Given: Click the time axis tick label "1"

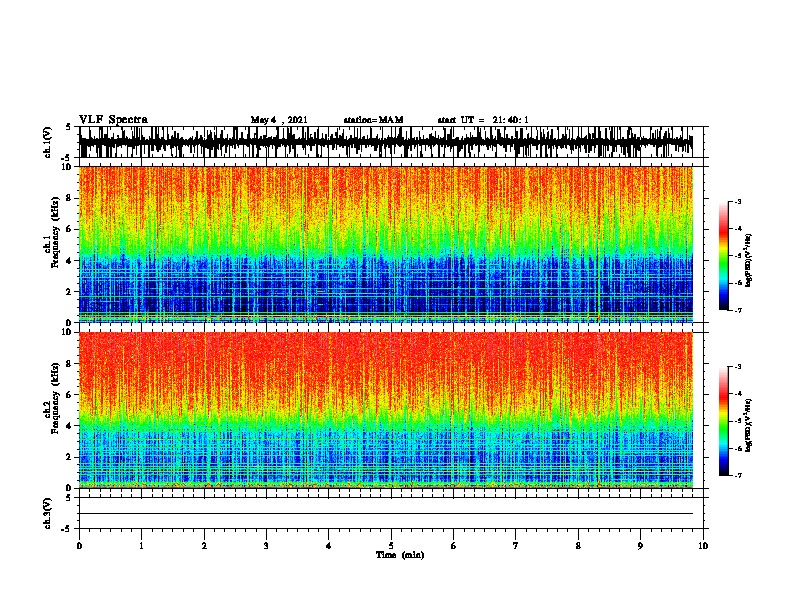Looking at the screenshot, I should point(141,545).
